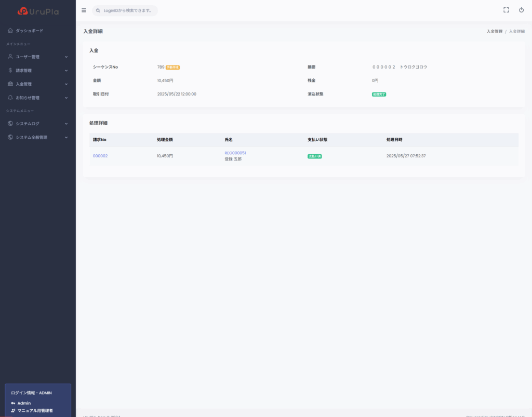532x417 pixels.
Task: Expand the 入金管理 chevron
Action: coord(66,84)
